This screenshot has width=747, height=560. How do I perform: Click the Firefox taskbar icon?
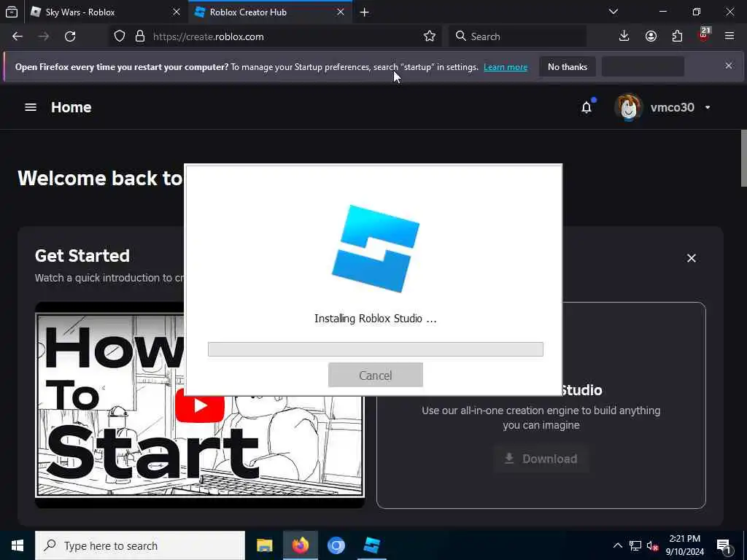300,545
